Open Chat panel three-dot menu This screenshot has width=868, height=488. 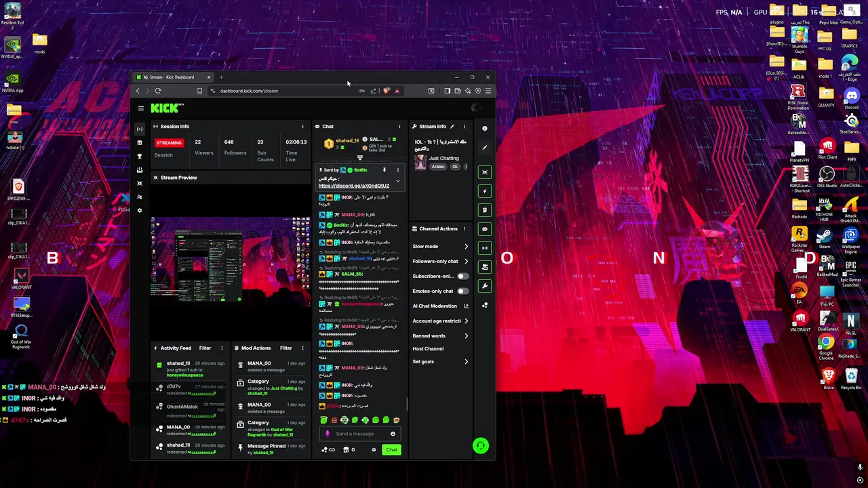(399, 127)
